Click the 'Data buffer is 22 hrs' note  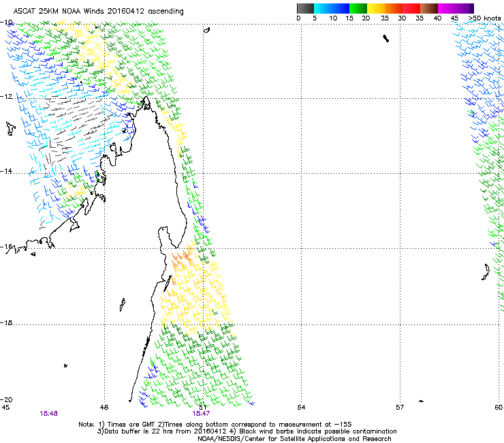247,431
